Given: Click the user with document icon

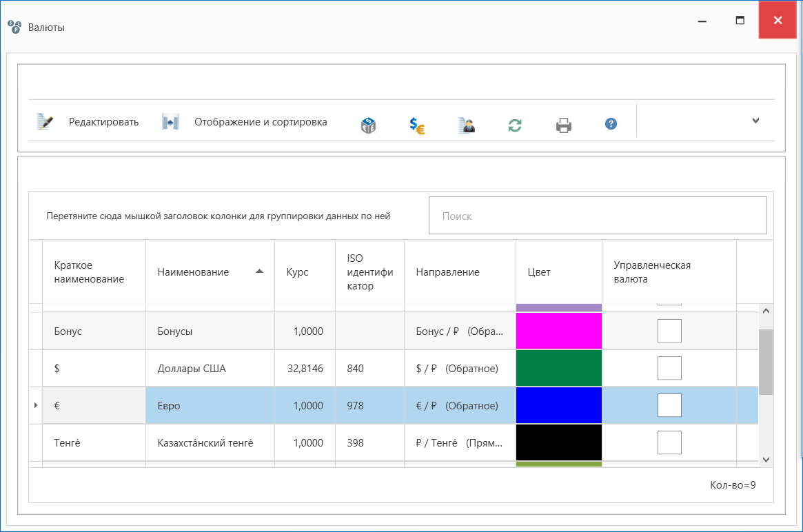Looking at the screenshot, I should click(466, 125).
